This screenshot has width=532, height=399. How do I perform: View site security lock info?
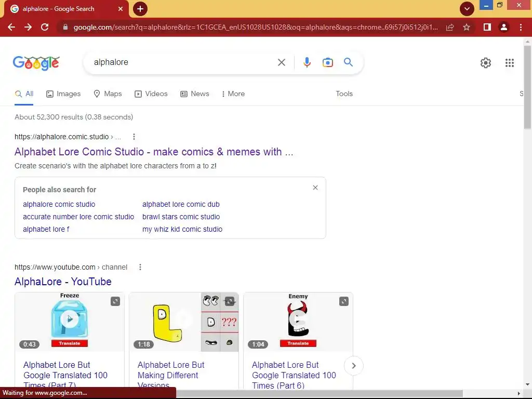pyautogui.click(x=65, y=27)
